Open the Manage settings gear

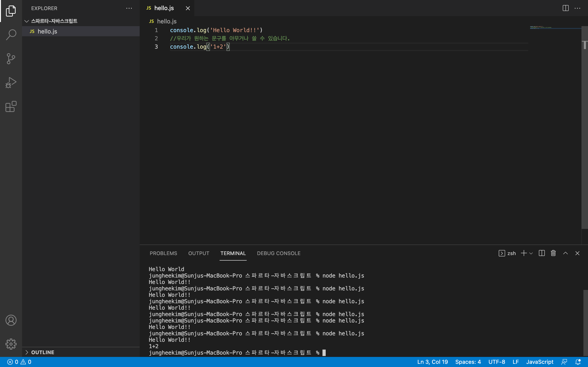(11, 344)
